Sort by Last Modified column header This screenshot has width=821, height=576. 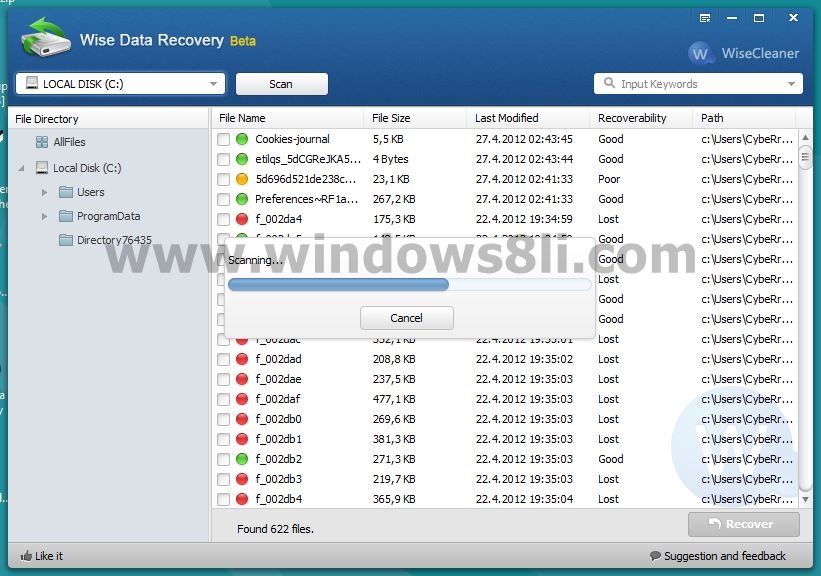528,118
